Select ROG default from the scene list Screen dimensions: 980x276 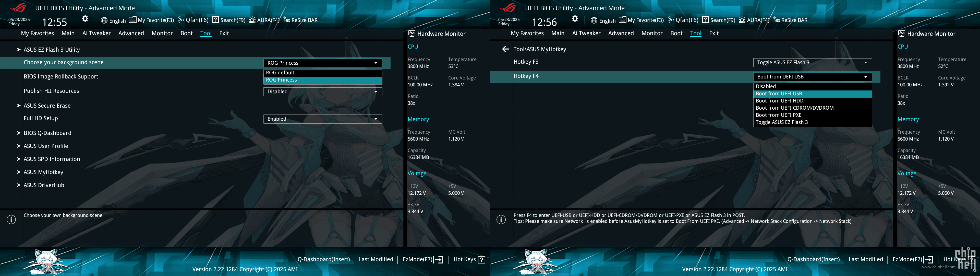[323, 73]
